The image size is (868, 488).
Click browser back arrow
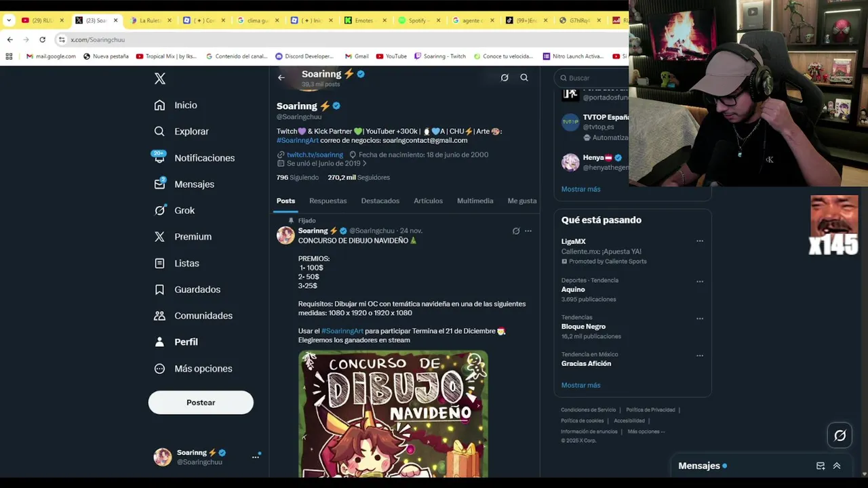click(x=9, y=39)
